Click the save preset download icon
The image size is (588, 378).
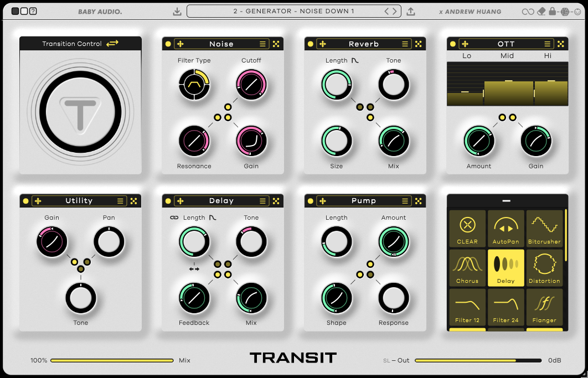click(177, 11)
